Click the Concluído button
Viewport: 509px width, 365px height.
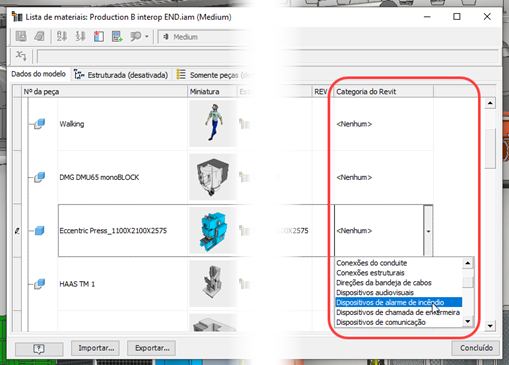(476, 348)
